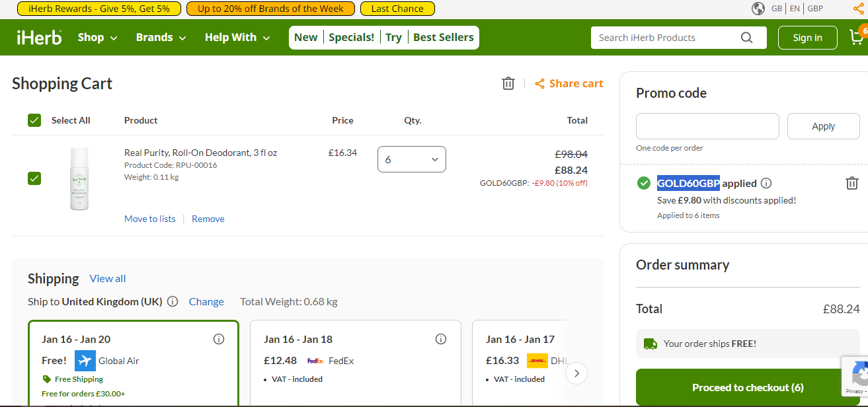The width and height of the screenshot is (868, 407).
Task: Click the Global Air airplane logo
Action: 85,361
